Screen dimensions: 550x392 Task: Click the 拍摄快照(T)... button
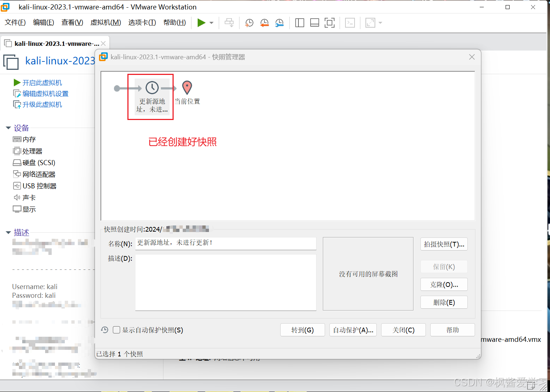coord(444,244)
